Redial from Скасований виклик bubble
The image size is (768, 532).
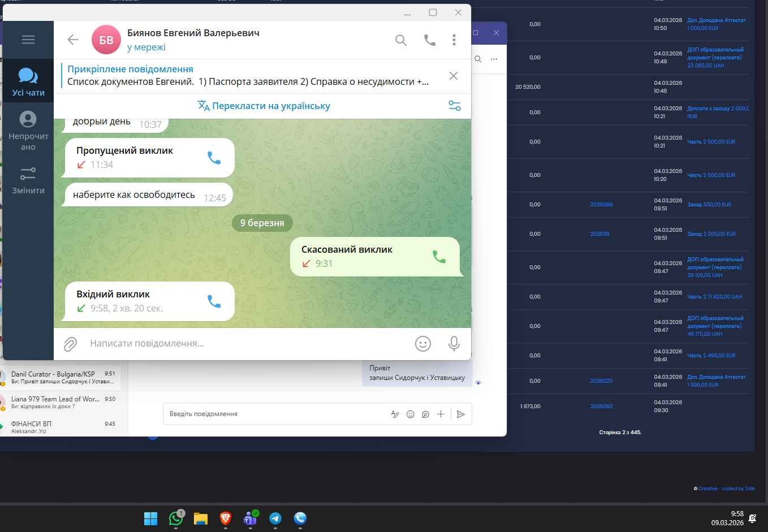coord(439,257)
